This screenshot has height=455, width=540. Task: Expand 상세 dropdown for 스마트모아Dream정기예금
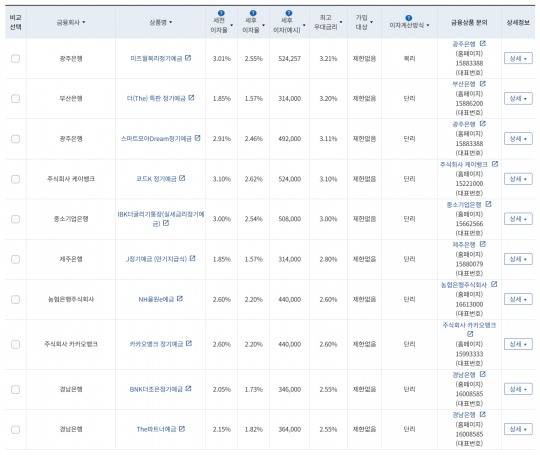pos(518,138)
